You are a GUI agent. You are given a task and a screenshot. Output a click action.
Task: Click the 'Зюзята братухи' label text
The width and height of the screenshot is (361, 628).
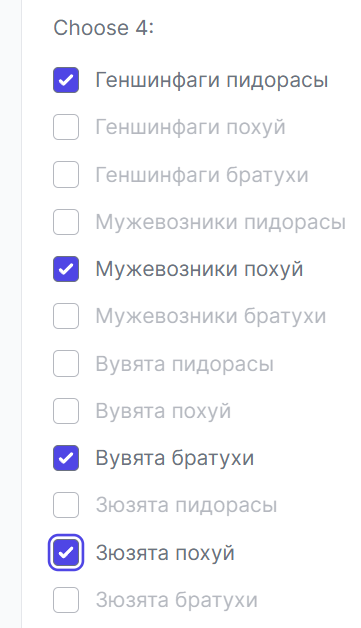click(176, 600)
